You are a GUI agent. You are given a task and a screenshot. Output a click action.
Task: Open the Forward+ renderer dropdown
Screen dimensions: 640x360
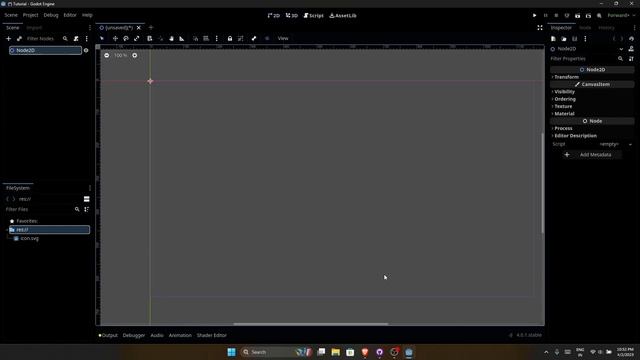click(621, 16)
